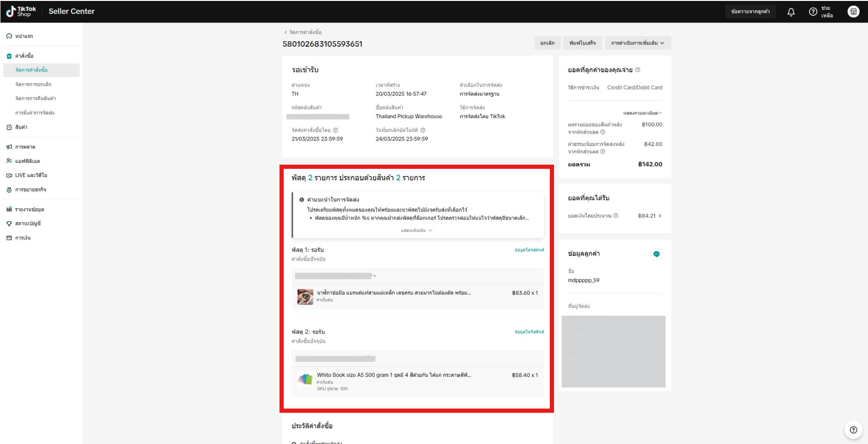This screenshot has height=444, width=868.
Task: Open the help question mark icon in header
Action: pyautogui.click(x=813, y=12)
